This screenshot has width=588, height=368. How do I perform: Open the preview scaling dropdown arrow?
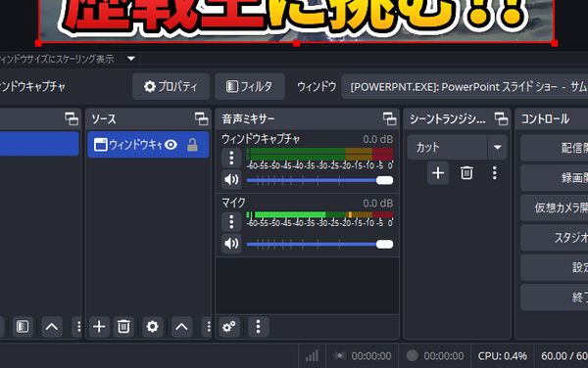click(x=131, y=59)
